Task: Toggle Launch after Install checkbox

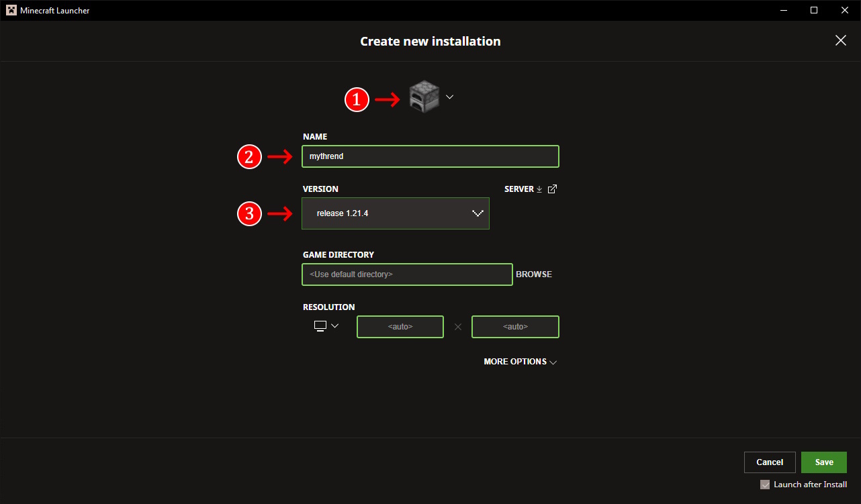Action: [x=765, y=485]
